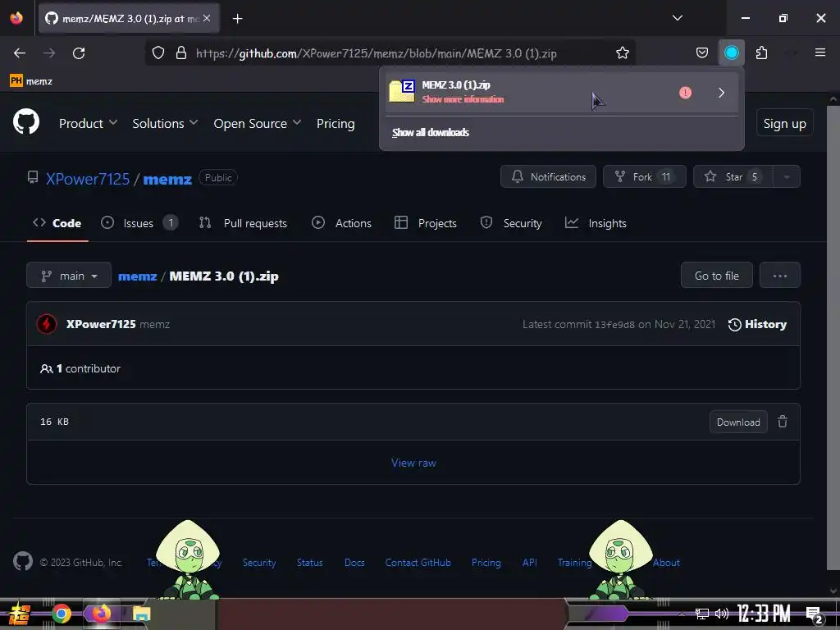Open the notification center icon in taskbar
Image resolution: width=840 pixels, height=630 pixels.
point(815,615)
